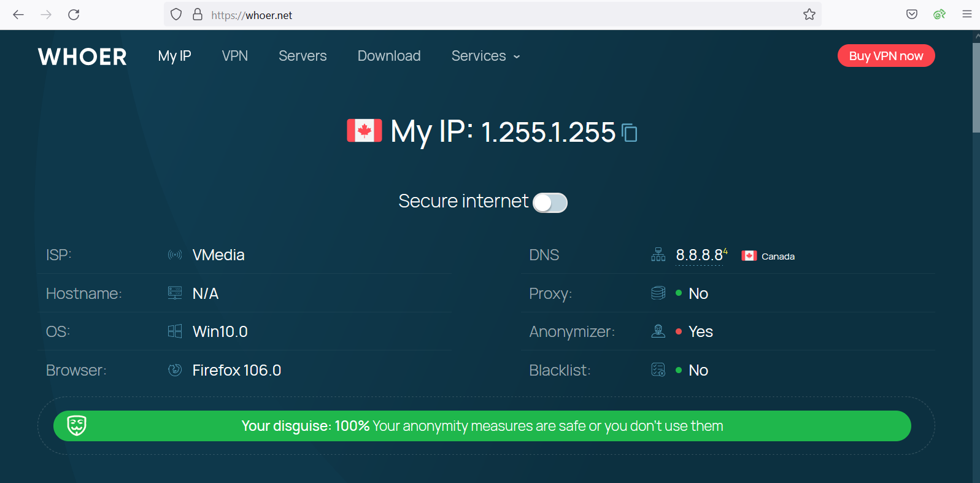Image resolution: width=980 pixels, height=483 pixels.
Task: Click the Canadian flag beside My IP
Action: 365,131
